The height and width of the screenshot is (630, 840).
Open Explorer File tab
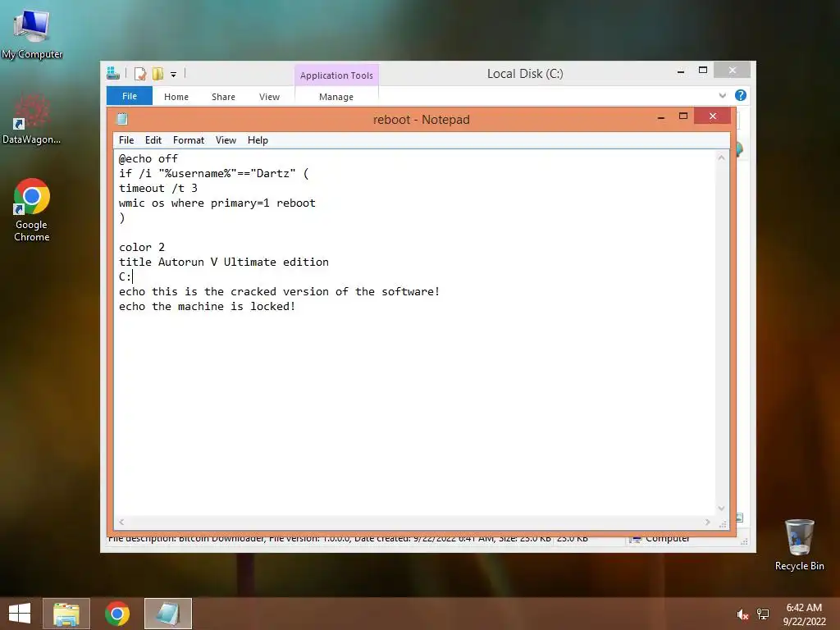(x=129, y=96)
